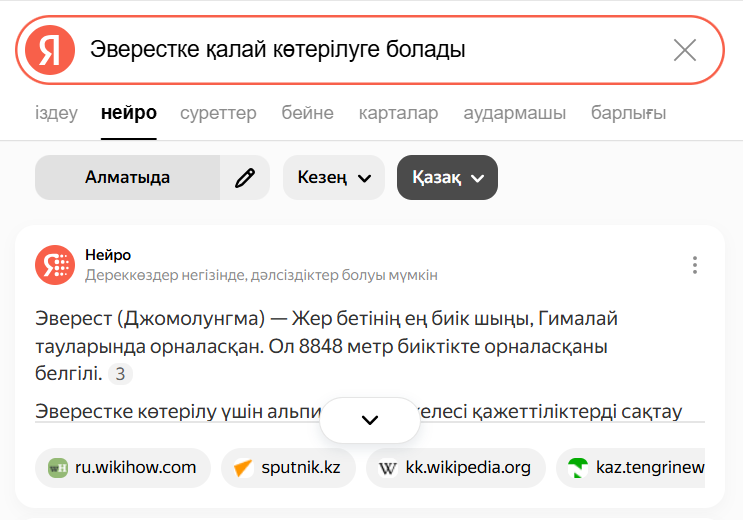The width and height of the screenshot is (743, 520).
Task: Click the citation number 3 badge
Action: coord(120,375)
